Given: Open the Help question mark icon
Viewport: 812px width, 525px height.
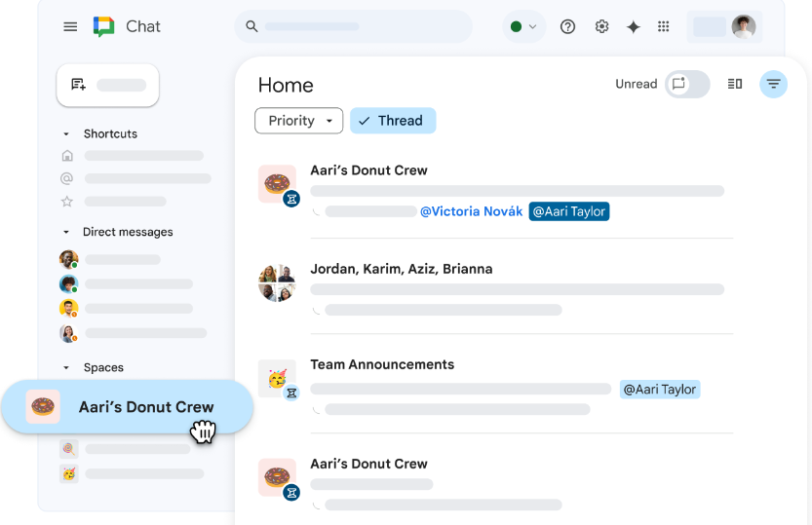Looking at the screenshot, I should click(567, 26).
